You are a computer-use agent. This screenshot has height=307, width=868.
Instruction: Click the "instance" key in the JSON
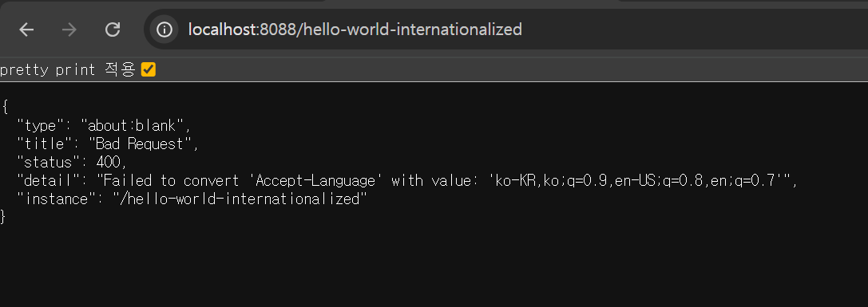[61, 199]
